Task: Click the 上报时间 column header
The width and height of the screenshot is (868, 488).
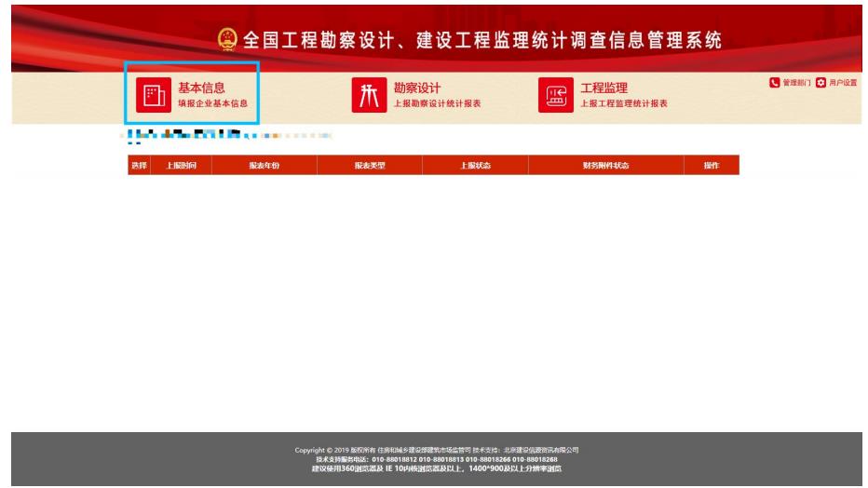Action: tap(181, 165)
